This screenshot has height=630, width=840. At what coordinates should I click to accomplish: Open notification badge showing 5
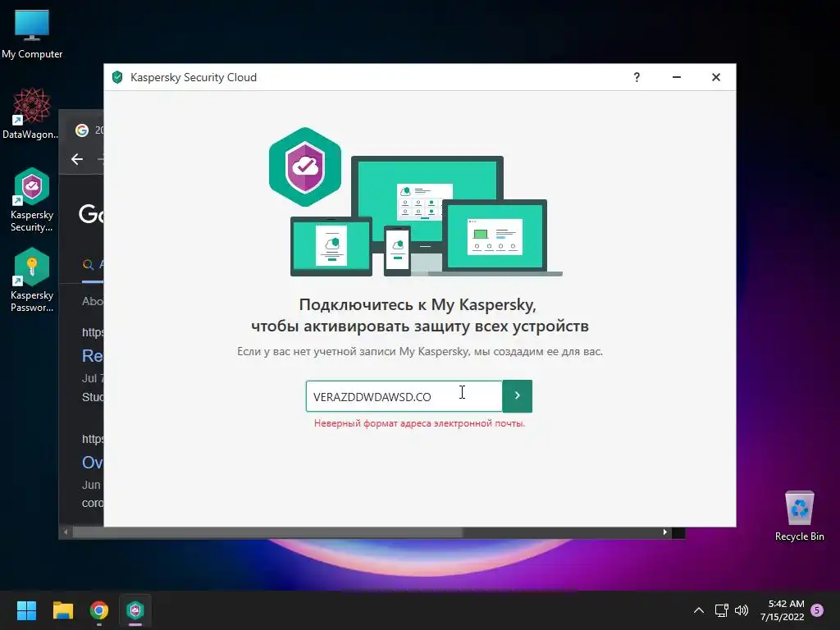tap(817, 610)
